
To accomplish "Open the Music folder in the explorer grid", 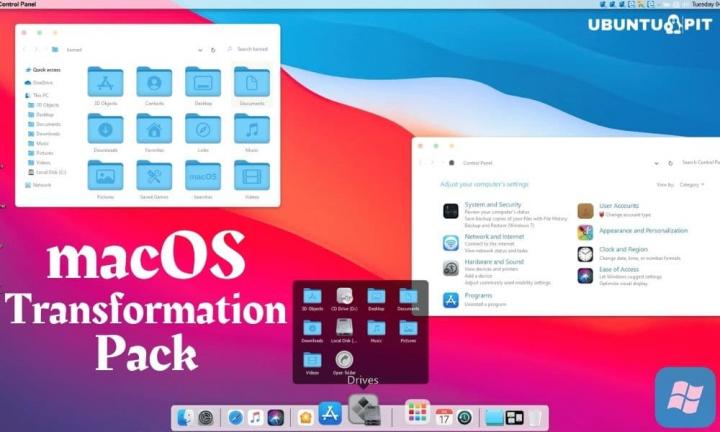I will [x=252, y=129].
